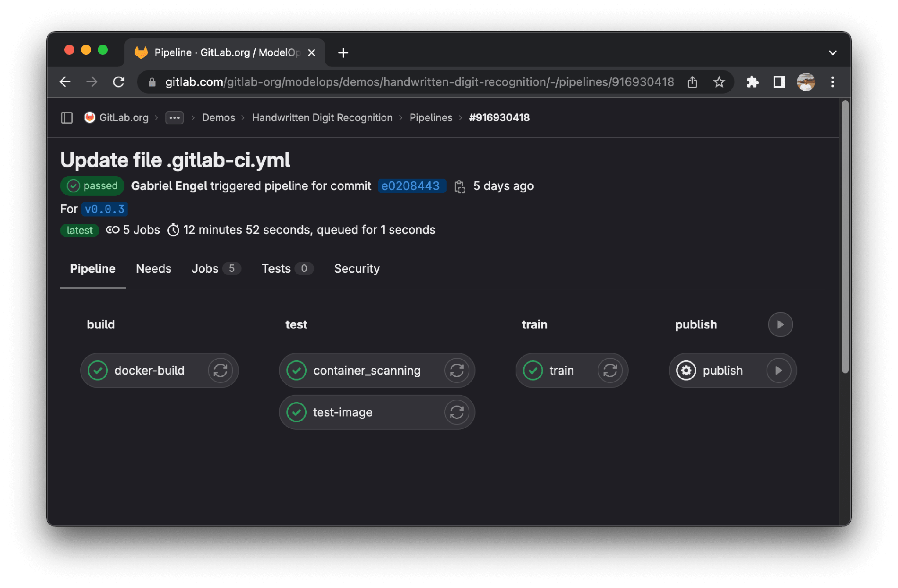Click the passed status badge
The height and width of the screenshot is (588, 898).
(x=92, y=186)
